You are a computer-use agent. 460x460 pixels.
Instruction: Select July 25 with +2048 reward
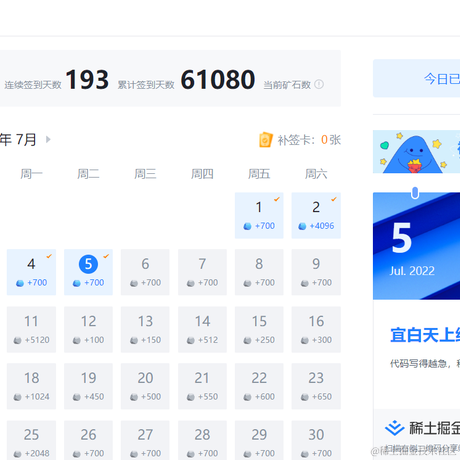click(x=31, y=440)
